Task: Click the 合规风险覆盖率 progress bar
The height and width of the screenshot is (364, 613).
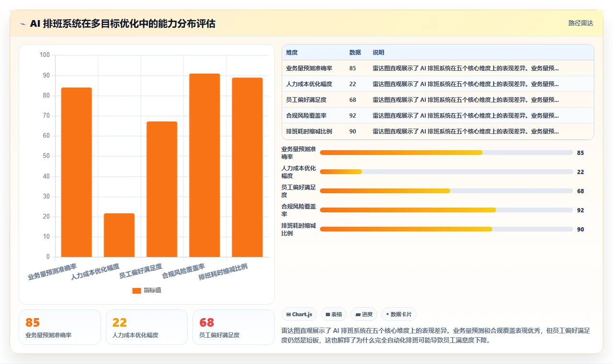Action: pos(446,210)
